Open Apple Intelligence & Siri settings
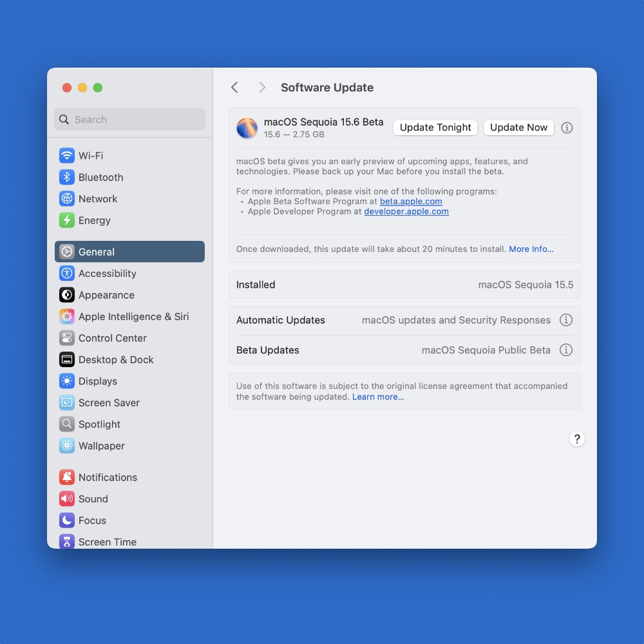The width and height of the screenshot is (644, 644). click(x=133, y=317)
